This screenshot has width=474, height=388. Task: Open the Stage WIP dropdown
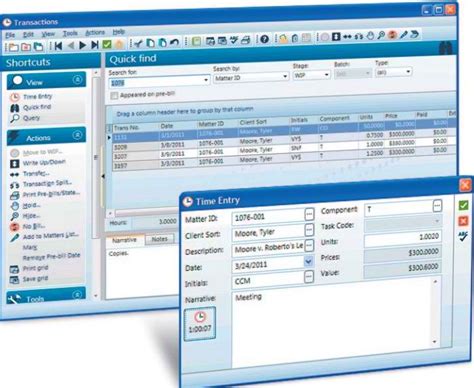327,75
